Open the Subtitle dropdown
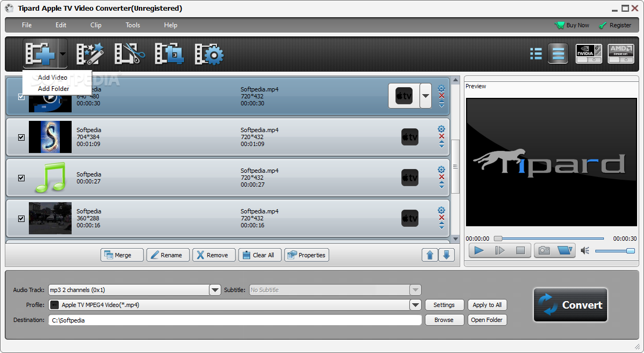 415,290
